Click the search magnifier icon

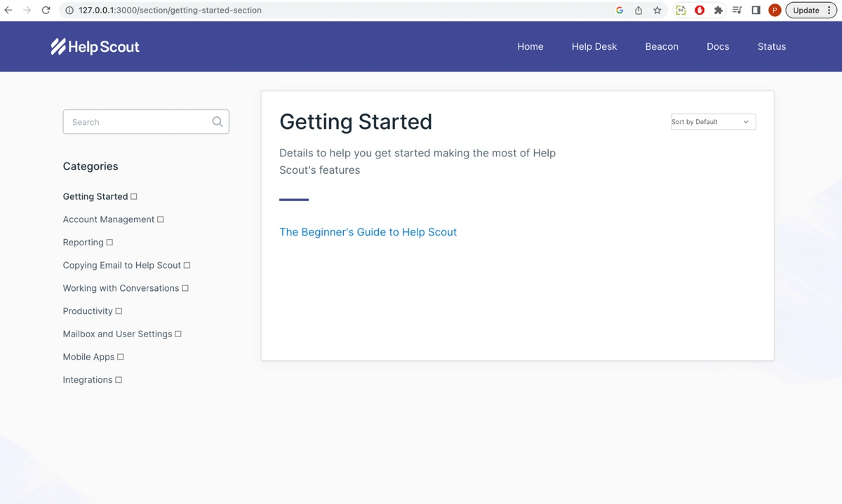(218, 122)
